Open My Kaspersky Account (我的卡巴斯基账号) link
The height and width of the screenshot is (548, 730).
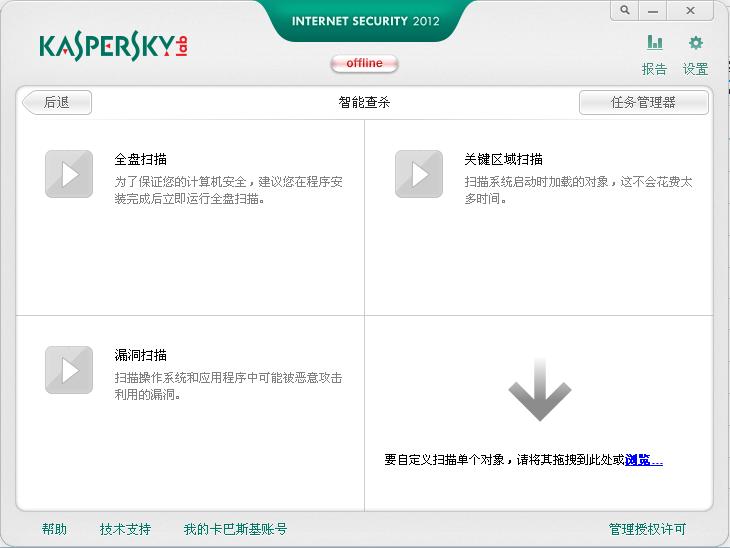click(235, 529)
